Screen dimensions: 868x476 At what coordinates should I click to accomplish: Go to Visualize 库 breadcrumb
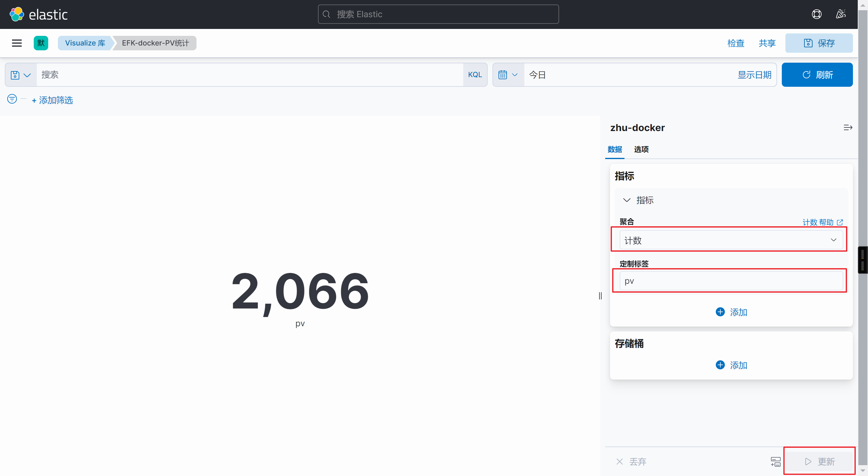(85, 43)
